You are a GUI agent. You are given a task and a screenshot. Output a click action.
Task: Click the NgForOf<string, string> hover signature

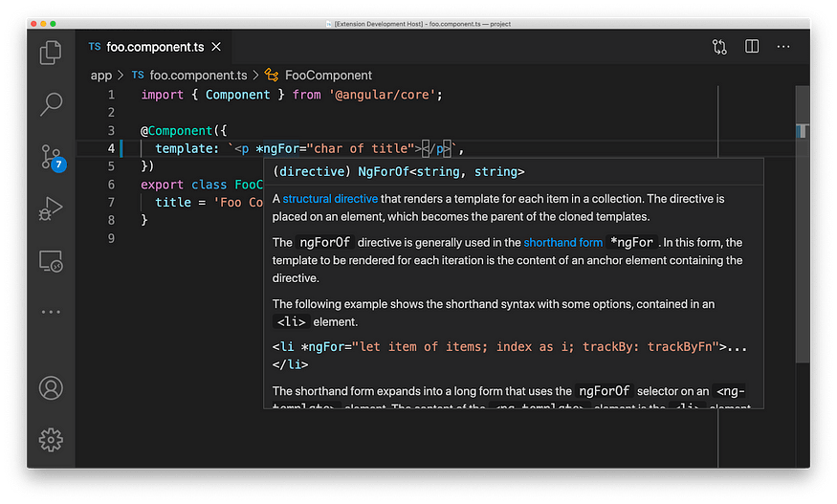(x=441, y=172)
